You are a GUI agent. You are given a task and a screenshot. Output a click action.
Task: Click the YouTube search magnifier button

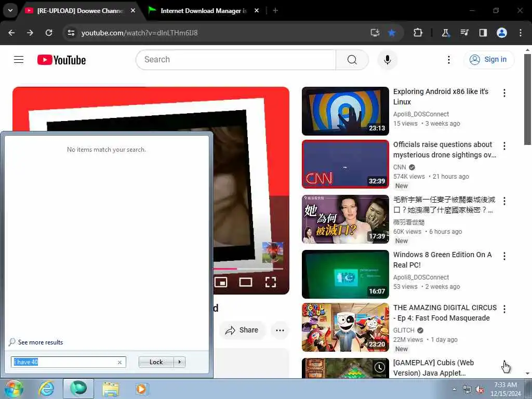pos(352,60)
